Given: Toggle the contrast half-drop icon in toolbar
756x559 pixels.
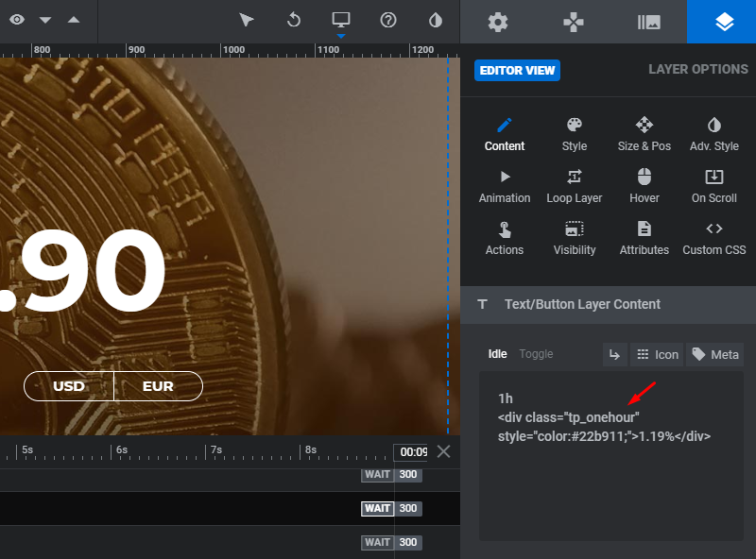Looking at the screenshot, I should (436, 20).
